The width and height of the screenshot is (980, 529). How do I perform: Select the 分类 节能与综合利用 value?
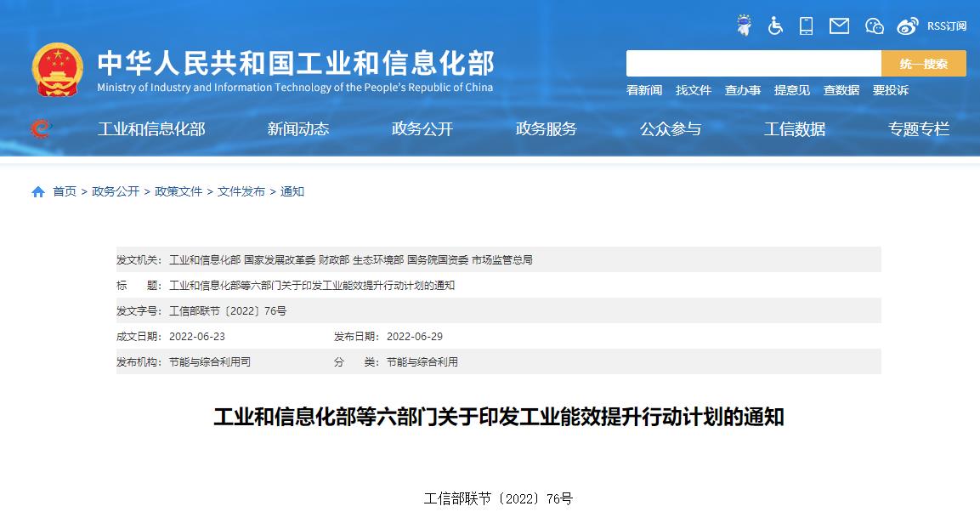[422, 362]
